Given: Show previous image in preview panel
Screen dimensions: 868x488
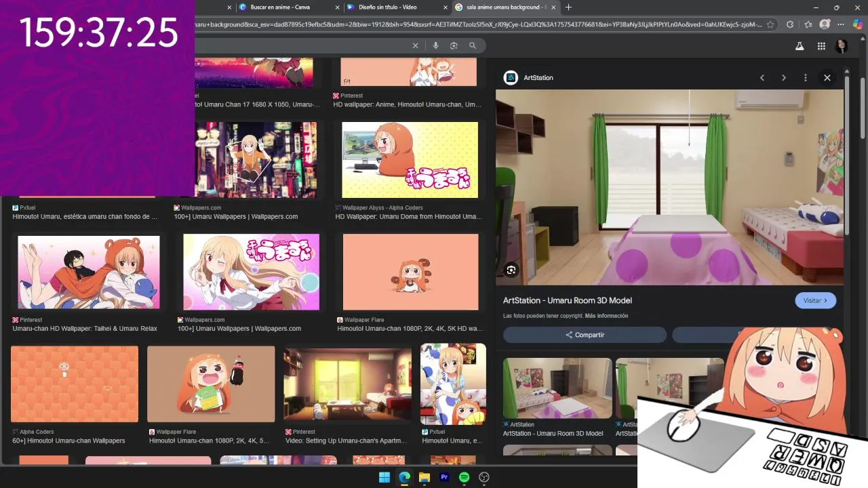Looking at the screenshot, I should click(762, 78).
